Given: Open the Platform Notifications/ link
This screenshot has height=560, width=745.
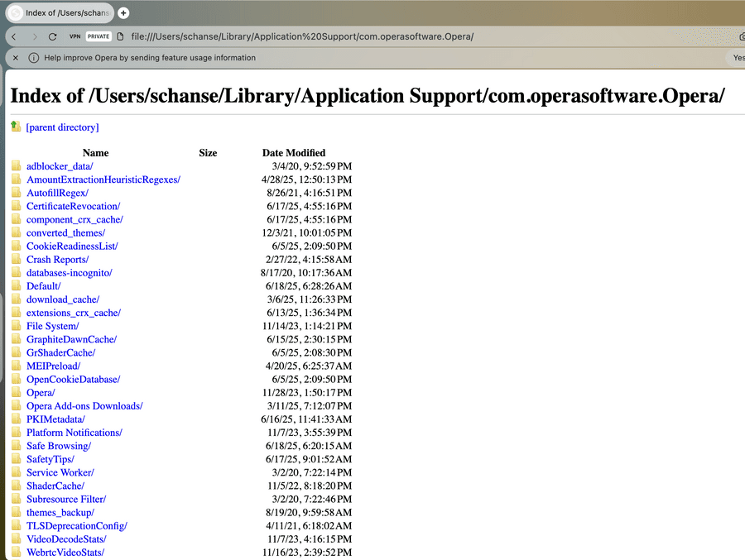Looking at the screenshot, I should [74, 433].
